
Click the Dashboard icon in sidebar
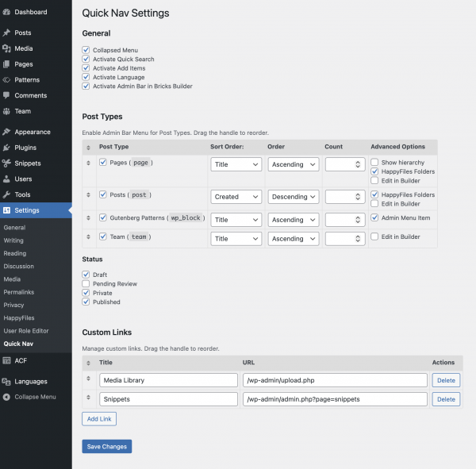click(7, 12)
